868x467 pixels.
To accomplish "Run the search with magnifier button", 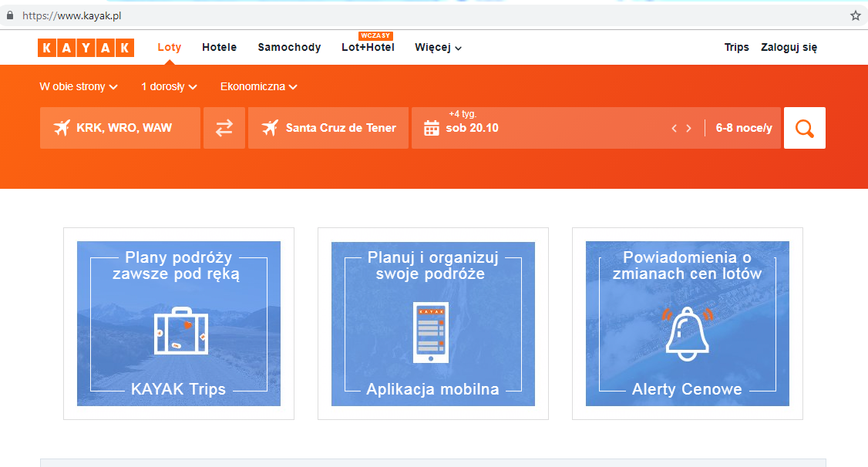I will [804, 128].
